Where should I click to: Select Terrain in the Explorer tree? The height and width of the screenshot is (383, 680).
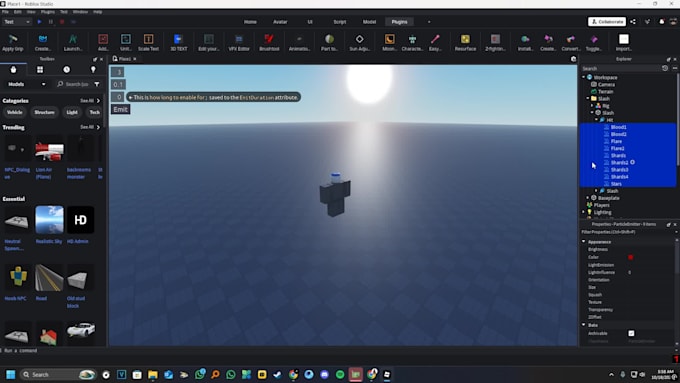[x=605, y=92]
